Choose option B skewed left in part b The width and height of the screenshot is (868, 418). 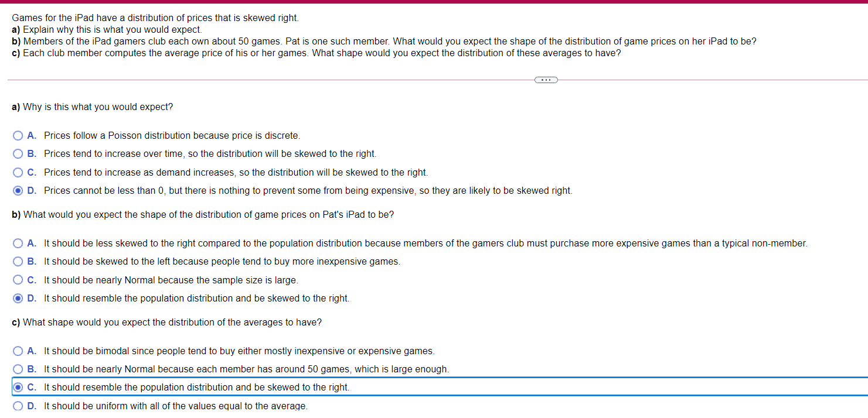(18, 261)
